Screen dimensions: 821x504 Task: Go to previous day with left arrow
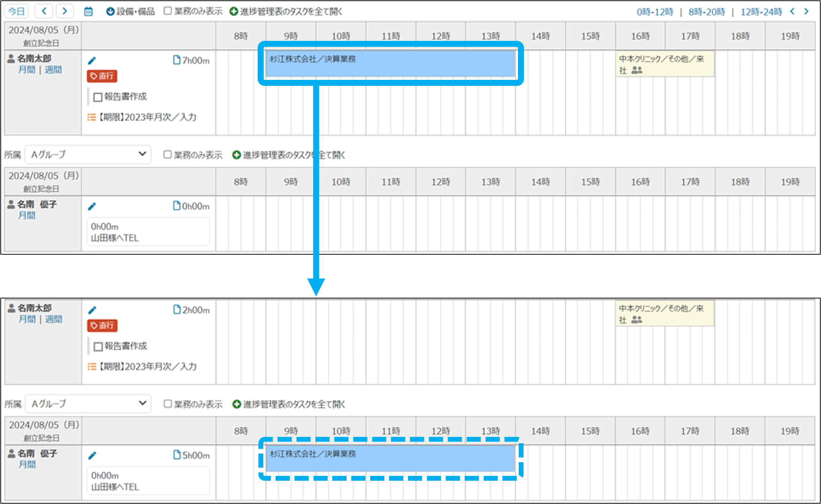tap(44, 11)
